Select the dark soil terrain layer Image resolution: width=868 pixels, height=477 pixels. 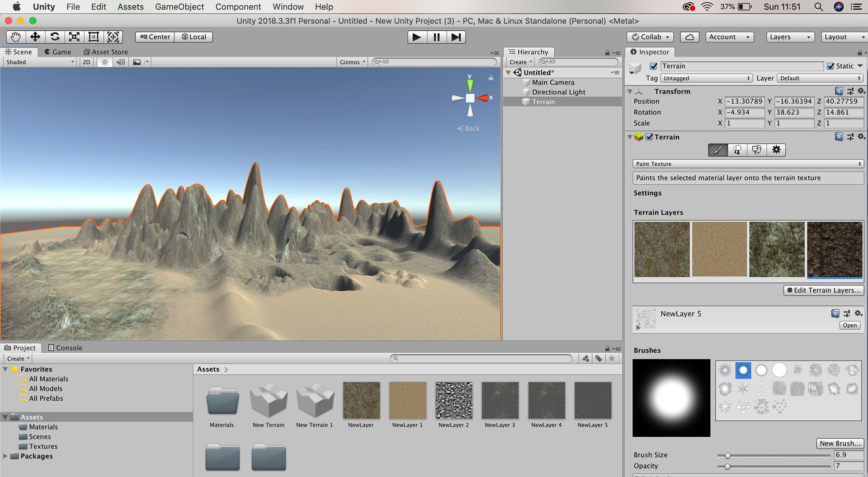835,249
